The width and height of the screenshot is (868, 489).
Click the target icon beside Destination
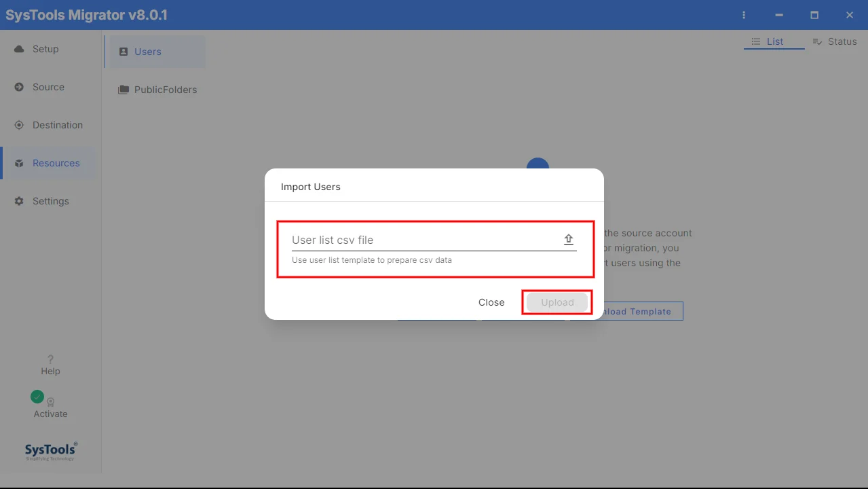tap(19, 125)
